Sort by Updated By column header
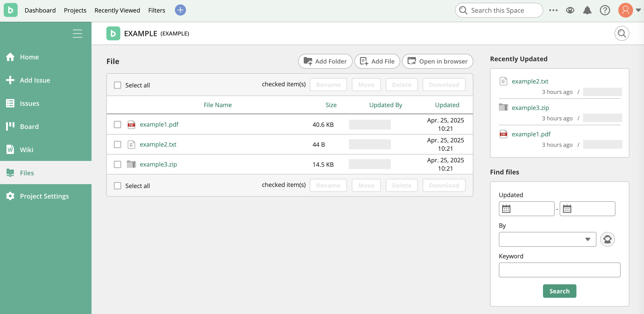Image resolution: width=644 pixels, height=314 pixels. pos(386,105)
